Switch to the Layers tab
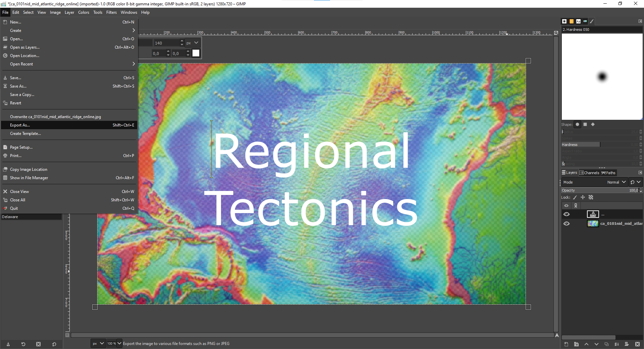Image resolution: width=644 pixels, height=349 pixels. (x=570, y=173)
